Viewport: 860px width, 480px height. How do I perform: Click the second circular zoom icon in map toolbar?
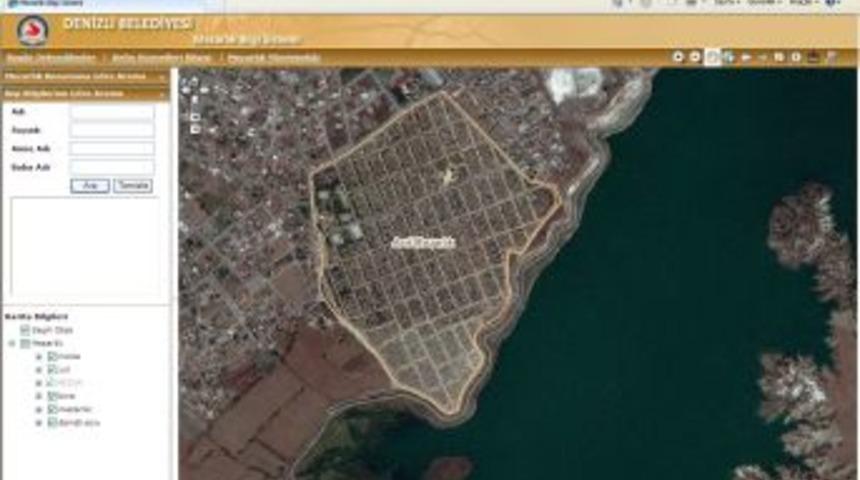pyautogui.click(x=694, y=57)
